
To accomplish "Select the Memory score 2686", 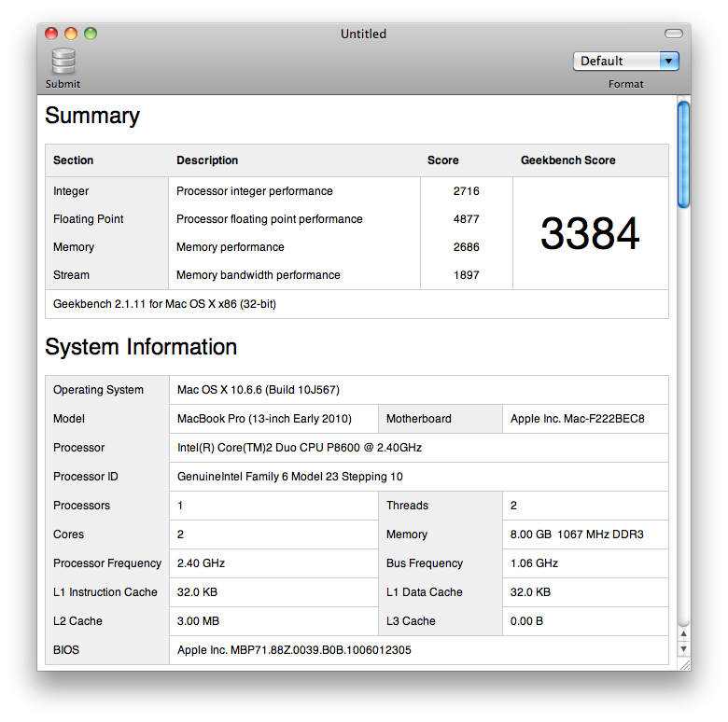I will pyautogui.click(x=466, y=247).
